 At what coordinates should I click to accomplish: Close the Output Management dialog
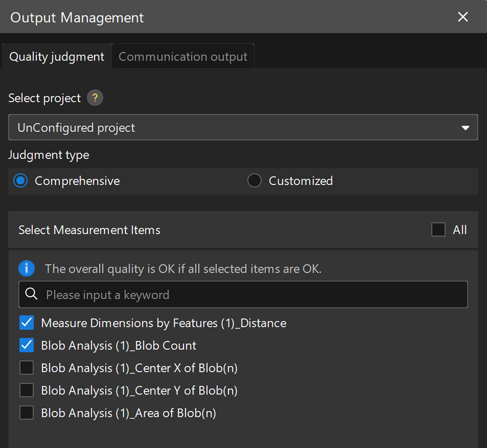462,17
